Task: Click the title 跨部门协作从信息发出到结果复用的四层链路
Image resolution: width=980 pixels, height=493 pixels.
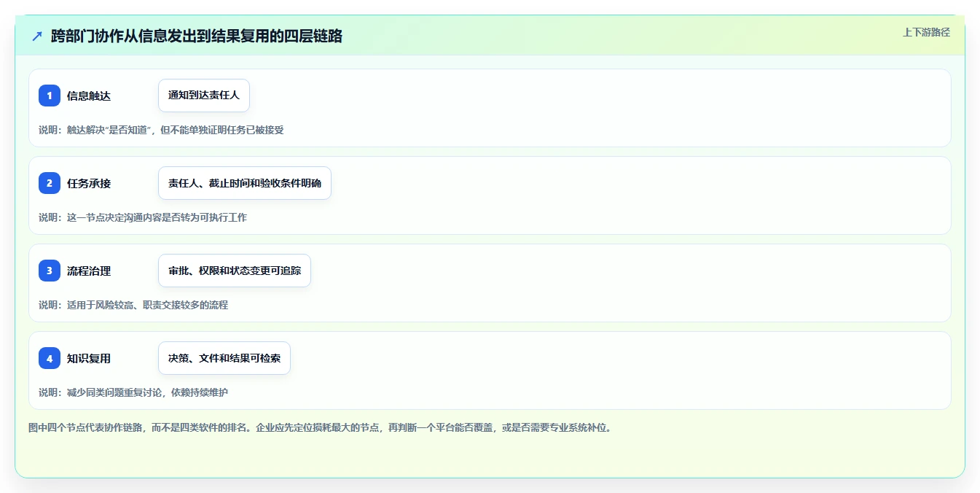Action: pyautogui.click(x=197, y=36)
